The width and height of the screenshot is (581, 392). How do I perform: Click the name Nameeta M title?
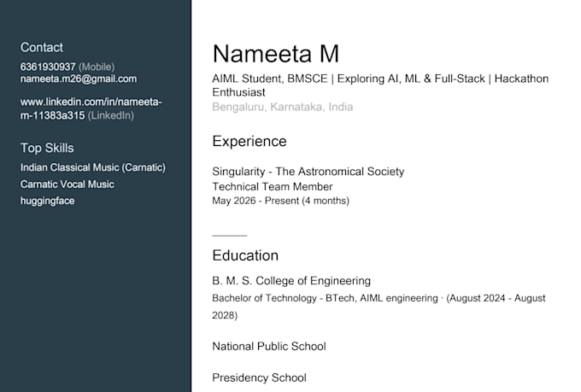pyautogui.click(x=276, y=54)
